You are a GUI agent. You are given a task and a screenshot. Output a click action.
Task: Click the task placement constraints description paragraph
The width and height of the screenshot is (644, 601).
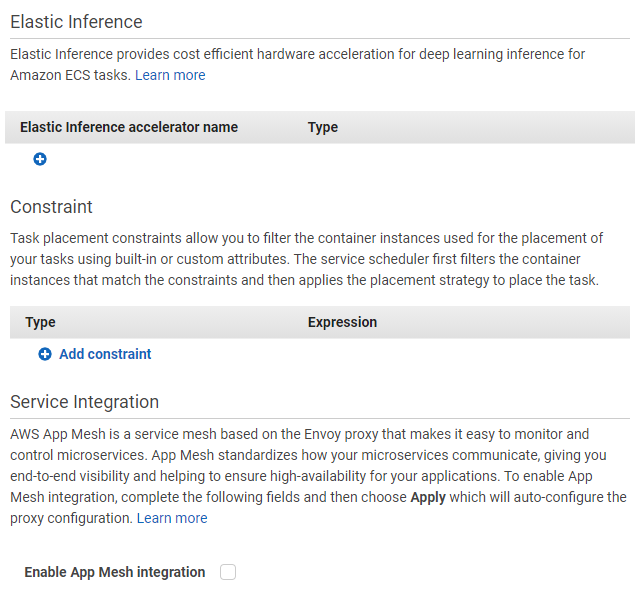click(306, 259)
